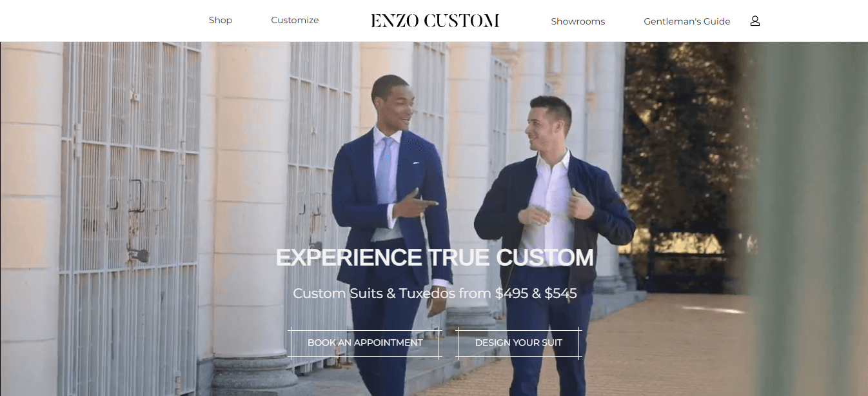Open the Shop menu
This screenshot has height=396, width=868.
220,20
